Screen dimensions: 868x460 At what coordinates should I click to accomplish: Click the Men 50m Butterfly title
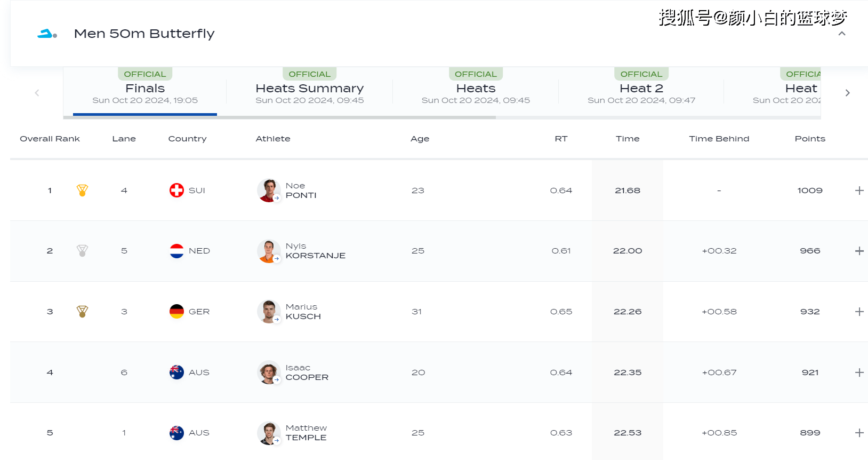pos(144,34)
